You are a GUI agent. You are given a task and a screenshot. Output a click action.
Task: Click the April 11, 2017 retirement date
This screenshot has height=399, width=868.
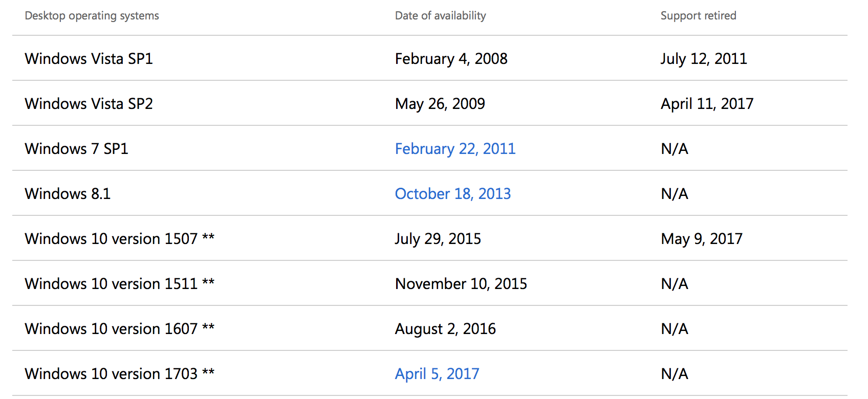tap(707, 104)
